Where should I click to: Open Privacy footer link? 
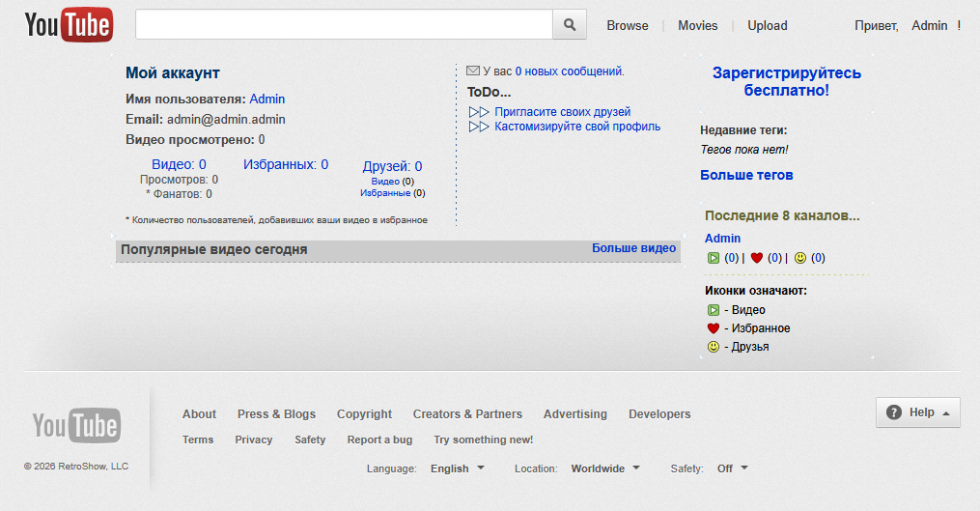(x=253, y=440)
